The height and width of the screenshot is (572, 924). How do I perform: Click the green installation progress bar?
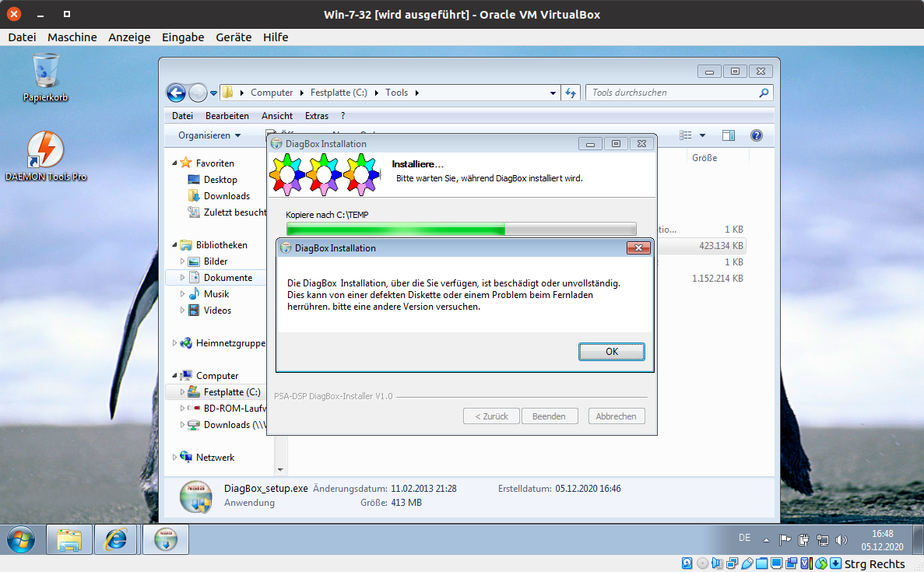[461, 229]
